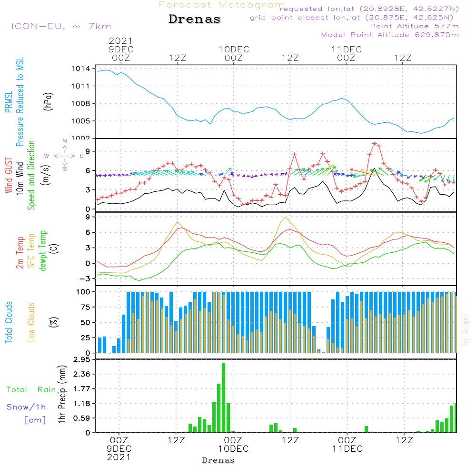The width and height of the screenshot is (476, 476).
Task: Click the '(m/s)' unit label
Action: point(46,175)
